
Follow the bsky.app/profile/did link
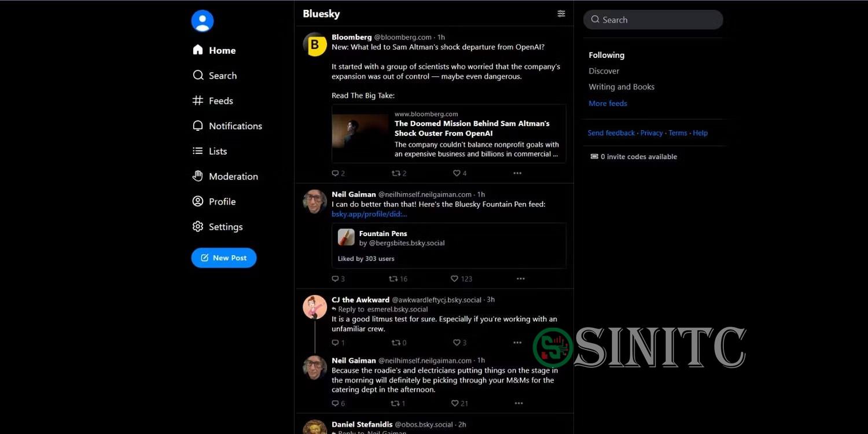369,214
